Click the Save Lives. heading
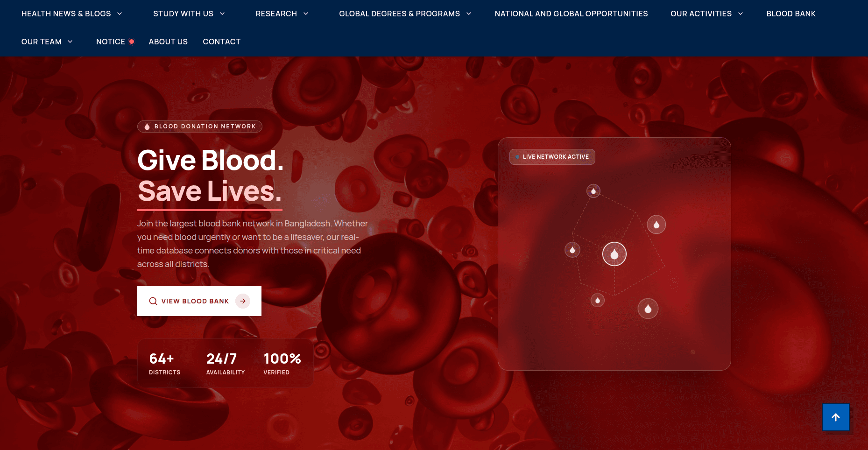Screen dimensions: 868x450 (210, 191)
